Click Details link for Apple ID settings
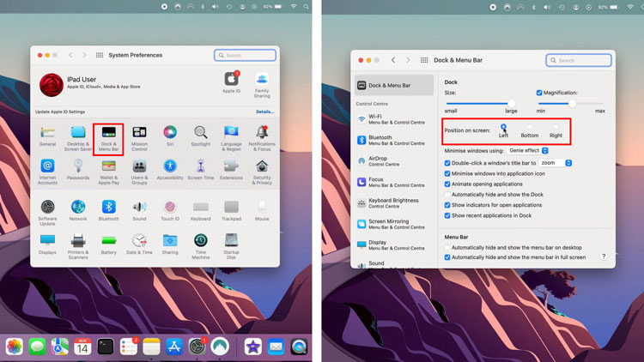Viewport: 644px width, 362px height. (265, 112)
